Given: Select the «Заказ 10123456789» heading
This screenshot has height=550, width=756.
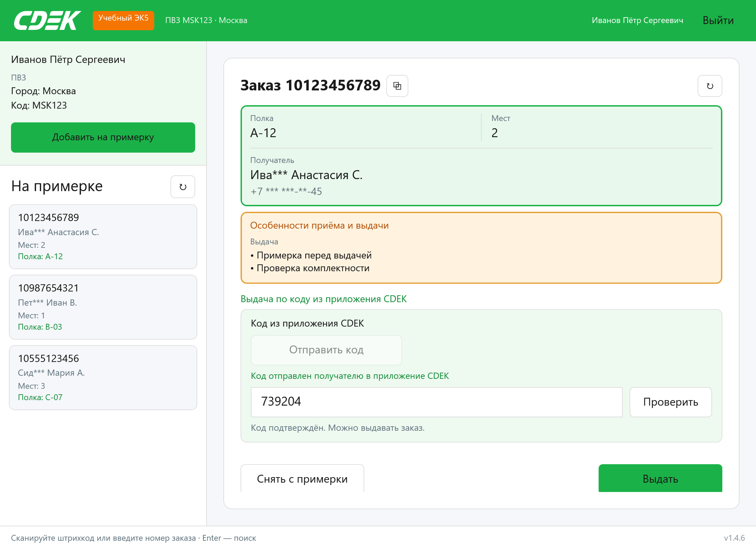Looking at the screenshot, I should pyautogui.click(x=311, y=85).
